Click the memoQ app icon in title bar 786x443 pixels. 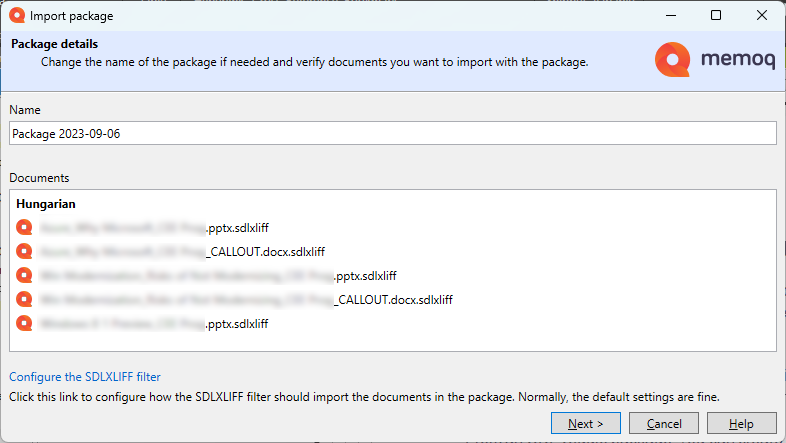tap(17, 16)
